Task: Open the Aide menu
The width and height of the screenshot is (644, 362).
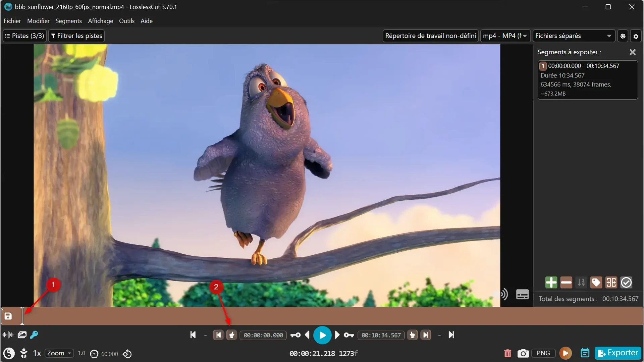Action: 146,21
